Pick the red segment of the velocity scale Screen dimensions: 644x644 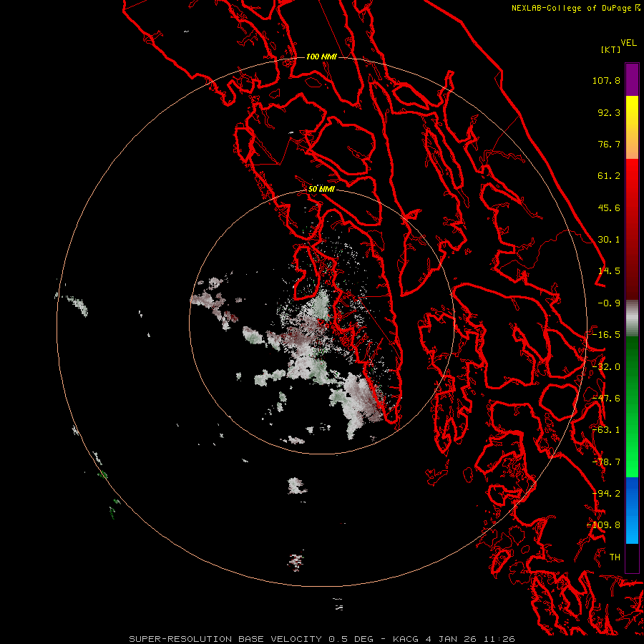(632, 229)
